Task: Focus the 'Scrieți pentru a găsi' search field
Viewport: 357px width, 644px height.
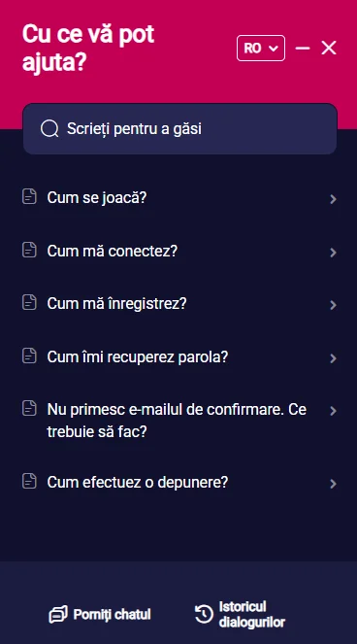Action: 179,129
